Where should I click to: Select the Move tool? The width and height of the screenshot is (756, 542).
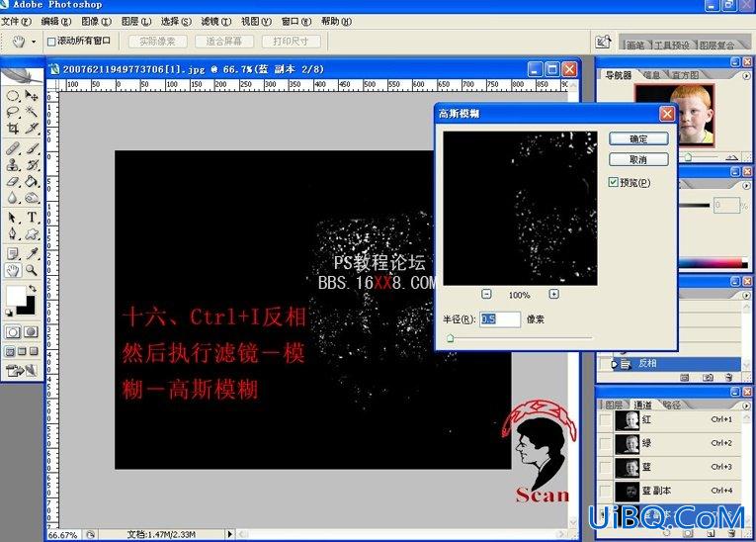click(32, 96)
